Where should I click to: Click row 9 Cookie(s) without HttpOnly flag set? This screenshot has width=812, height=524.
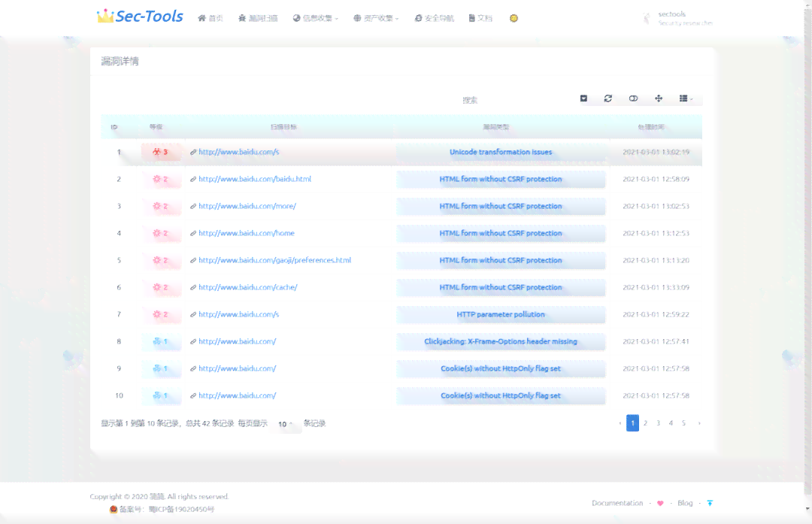pos(501,368)
